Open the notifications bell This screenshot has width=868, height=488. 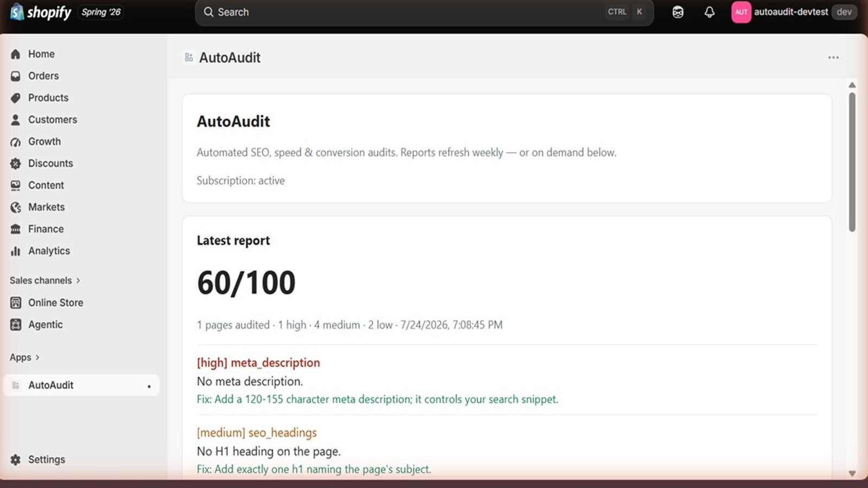[710, 12]
